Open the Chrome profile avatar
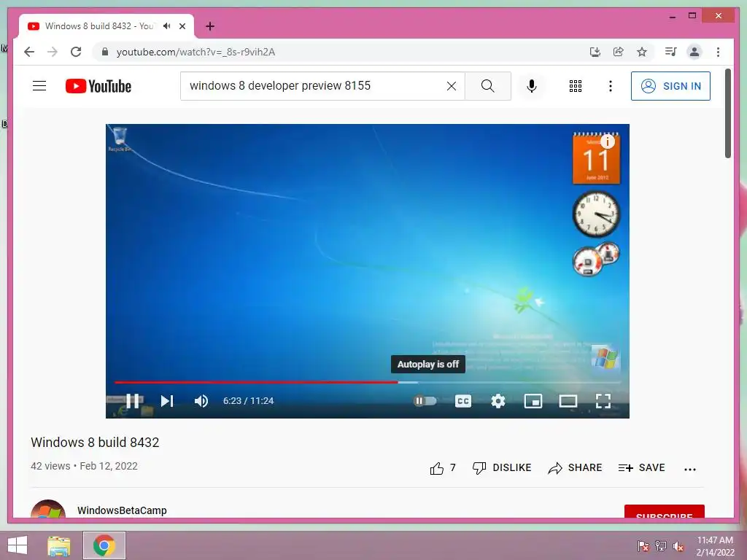 694,52
